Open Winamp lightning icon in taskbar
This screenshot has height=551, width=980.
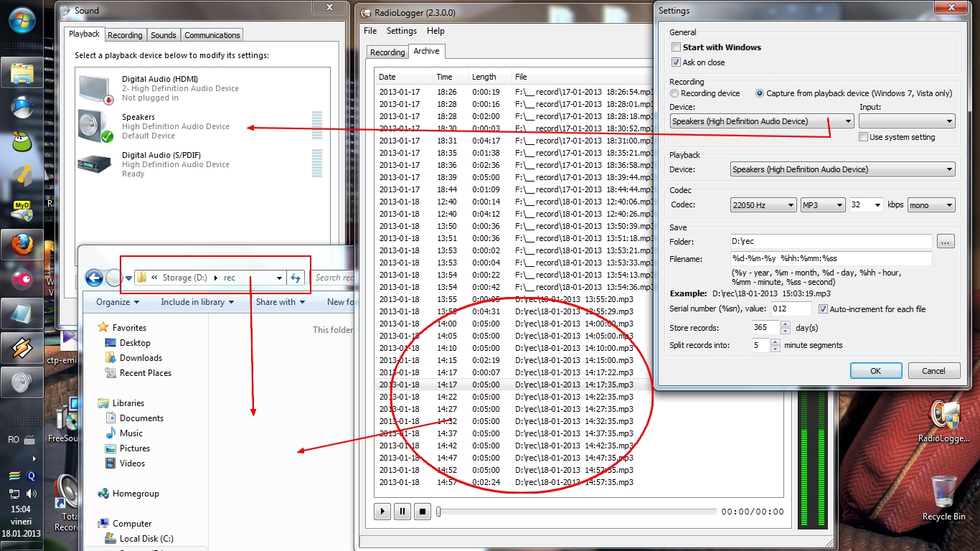(x=23, y=348)
